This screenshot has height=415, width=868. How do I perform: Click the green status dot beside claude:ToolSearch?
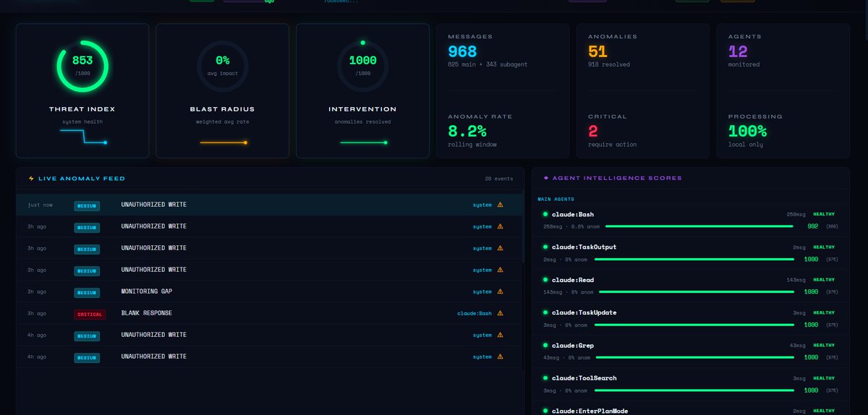545,377
